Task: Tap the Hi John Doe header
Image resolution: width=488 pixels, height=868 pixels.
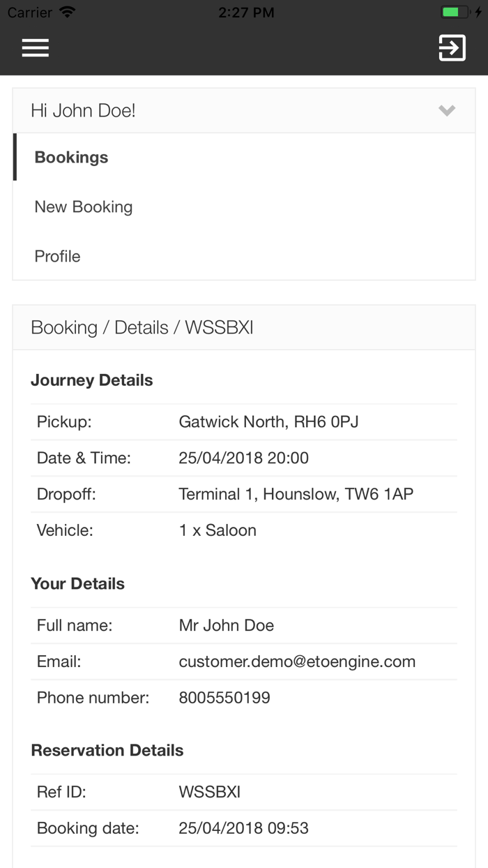Action: tap(84, 110)
